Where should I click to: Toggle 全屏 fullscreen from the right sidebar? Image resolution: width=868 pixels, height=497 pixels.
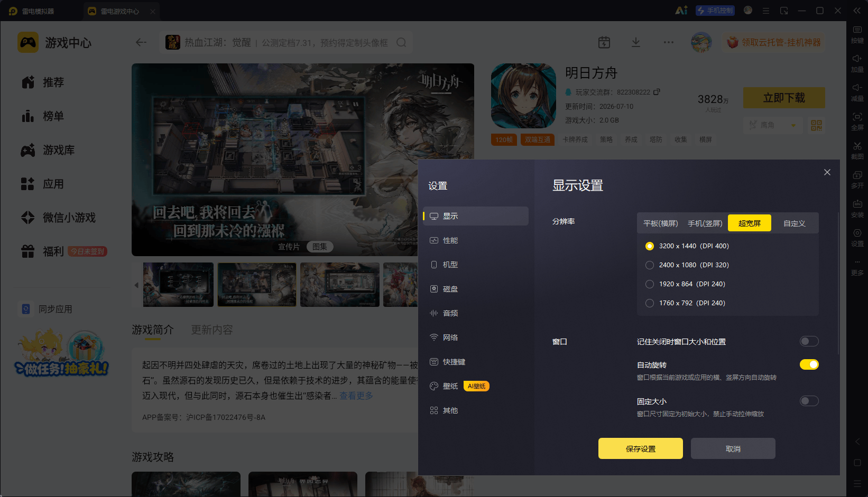(857, 121)
